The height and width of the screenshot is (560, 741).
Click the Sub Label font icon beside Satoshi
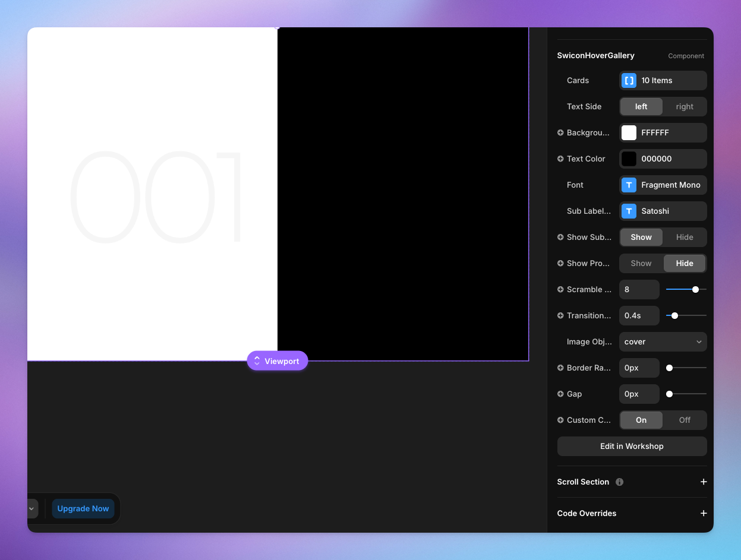coord(629,211)
